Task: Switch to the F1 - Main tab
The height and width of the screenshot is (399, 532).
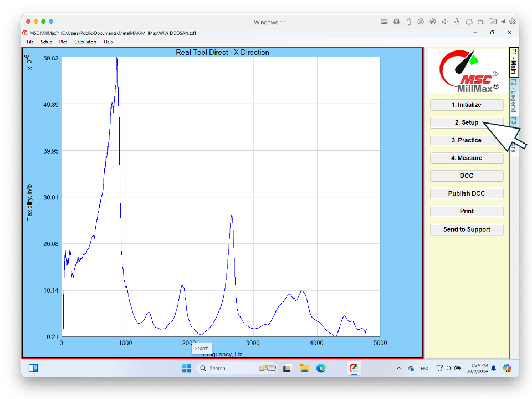Action: (514, 62)
